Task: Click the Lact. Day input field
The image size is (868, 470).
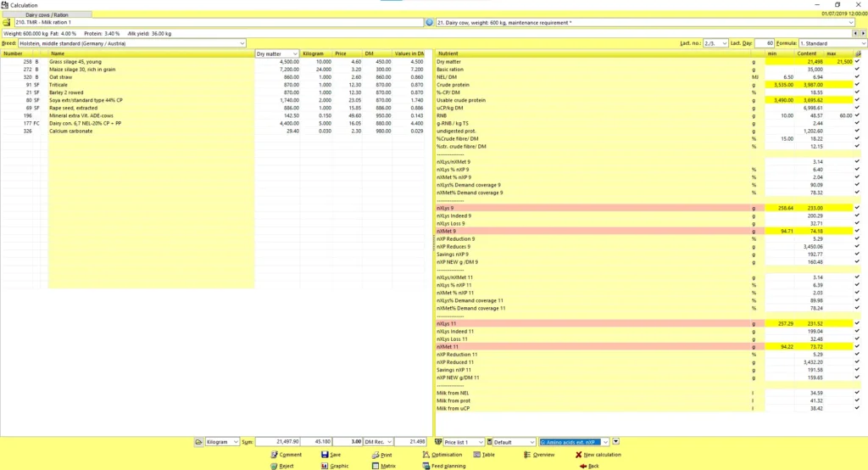Action: coord(764,43)
